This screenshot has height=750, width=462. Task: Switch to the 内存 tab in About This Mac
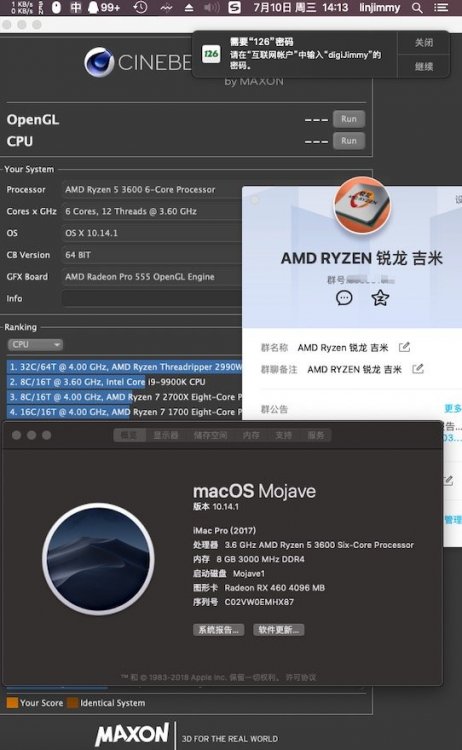[251, 435]
